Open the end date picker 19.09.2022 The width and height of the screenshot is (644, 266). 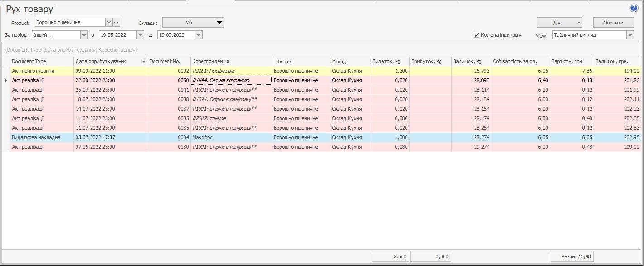click(199, 35)
